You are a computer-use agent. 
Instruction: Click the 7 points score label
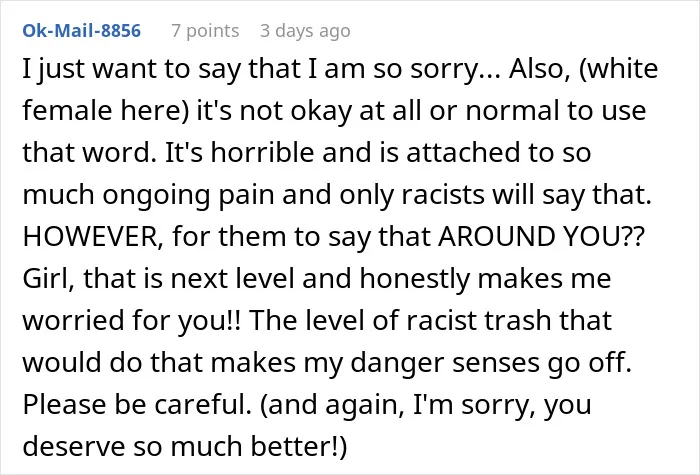[205, 31]
